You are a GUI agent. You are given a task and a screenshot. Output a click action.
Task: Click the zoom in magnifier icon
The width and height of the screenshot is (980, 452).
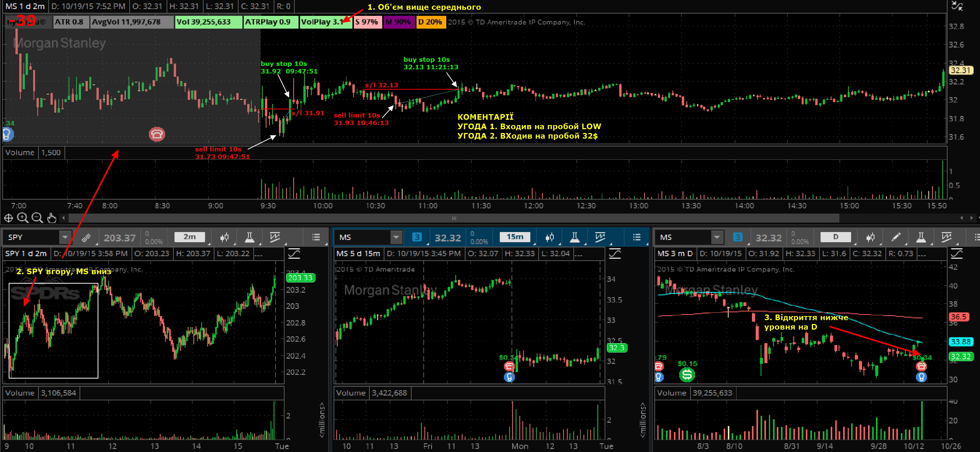coord(23,218)
